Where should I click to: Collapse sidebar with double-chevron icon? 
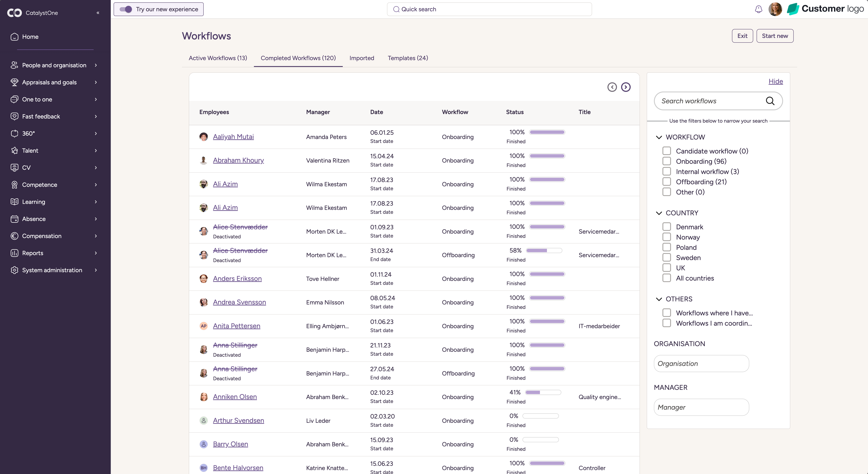(98, 13)
